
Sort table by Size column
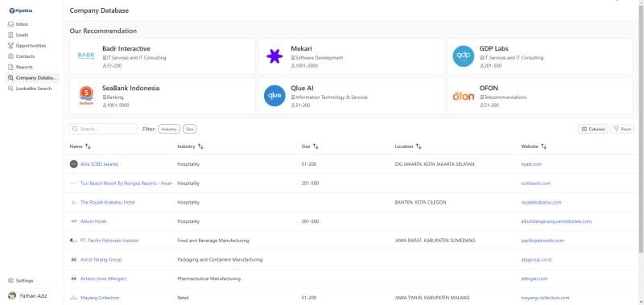(310, 146)
